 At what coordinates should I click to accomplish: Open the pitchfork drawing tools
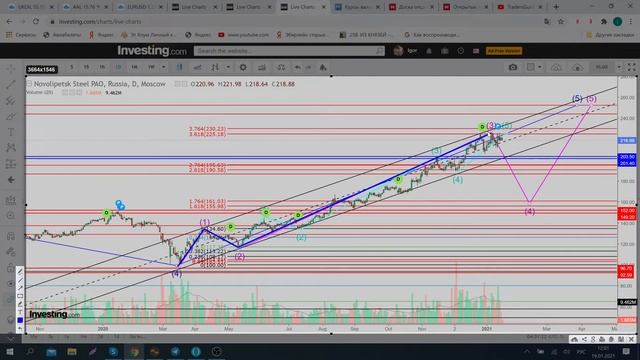coord(11,100)
